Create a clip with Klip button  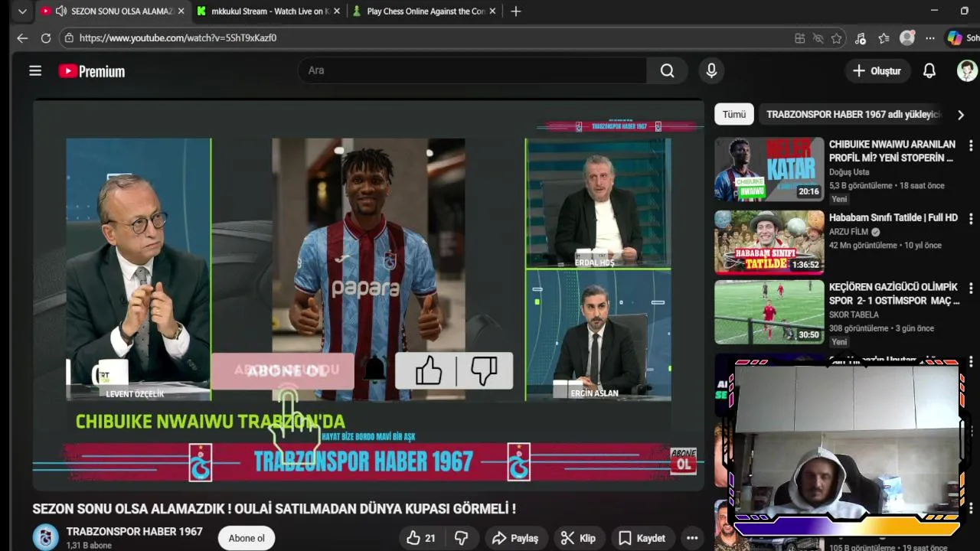(x=578, y=538)
